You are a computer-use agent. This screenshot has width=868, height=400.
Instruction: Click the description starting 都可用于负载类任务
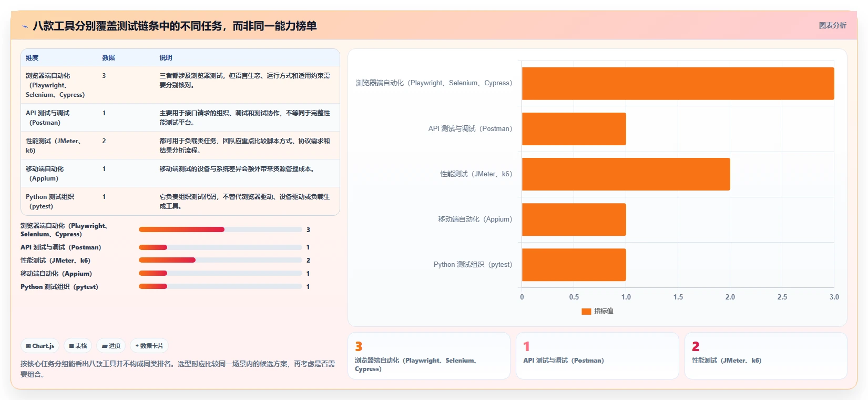coord(245,146)
